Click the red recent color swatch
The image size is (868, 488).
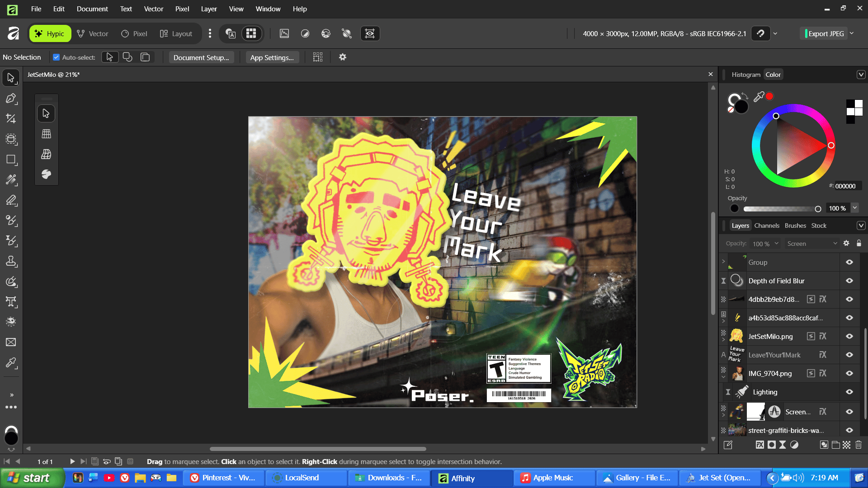tap(769, 96)
